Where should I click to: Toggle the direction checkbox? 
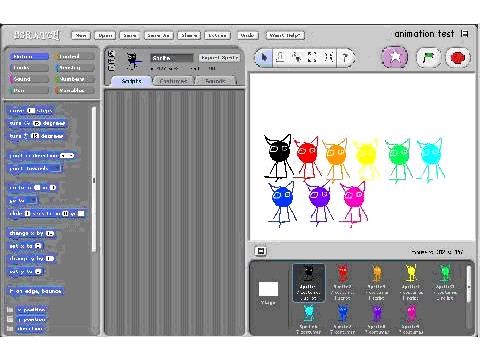coord(10,329)
